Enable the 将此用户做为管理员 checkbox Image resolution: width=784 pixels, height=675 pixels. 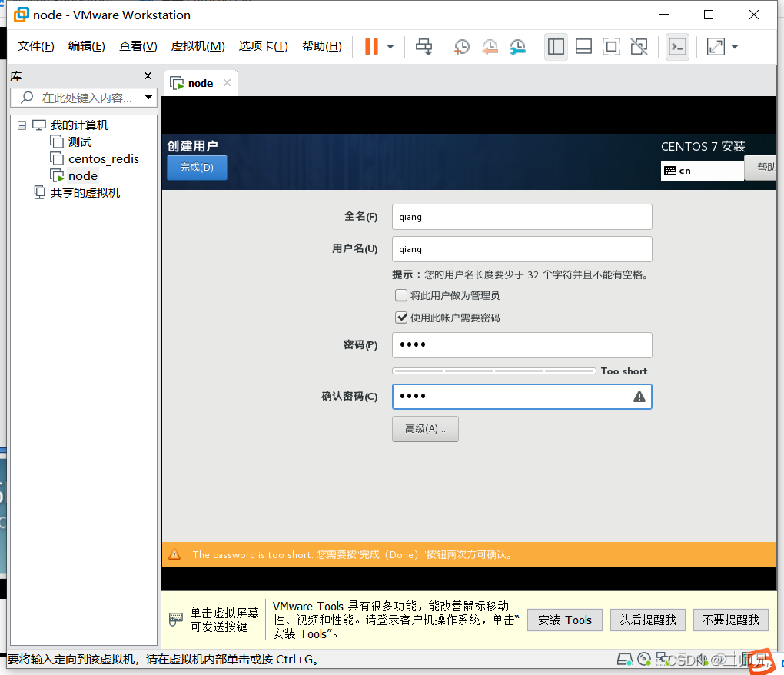401,294
